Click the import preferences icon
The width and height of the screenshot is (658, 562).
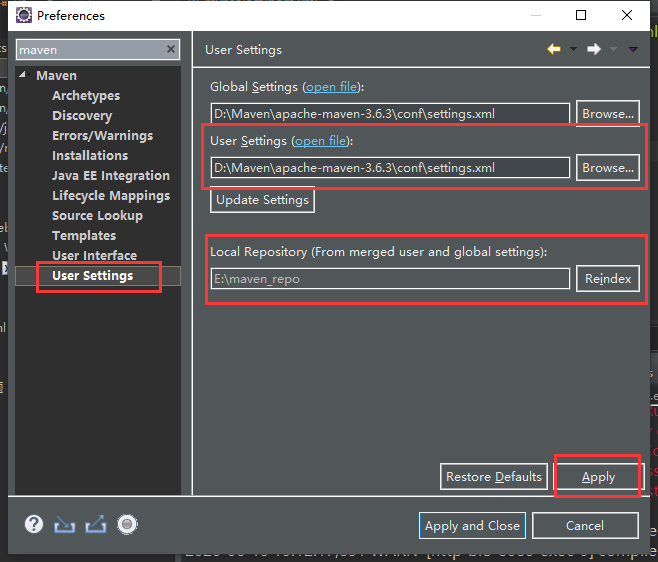point(65,525)
